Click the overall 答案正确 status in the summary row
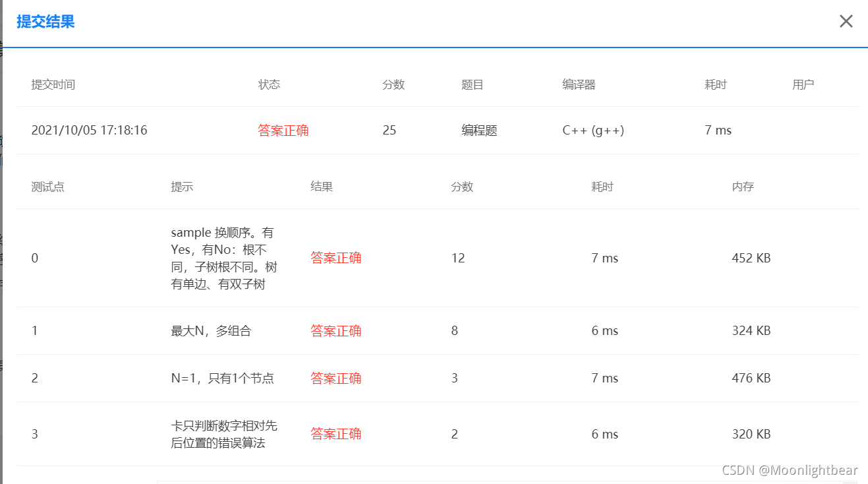This screenshot has height=484, width=868. (x=283, y=131)
